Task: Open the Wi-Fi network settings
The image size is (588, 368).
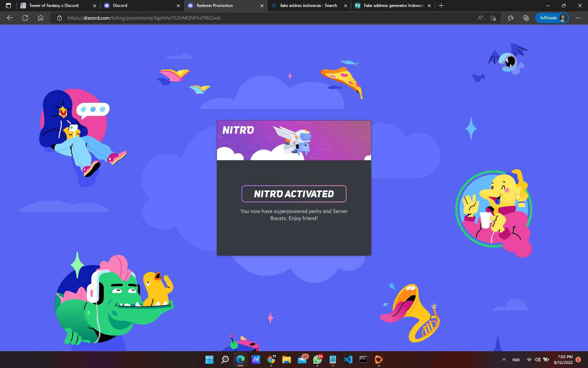Action: 529,360
